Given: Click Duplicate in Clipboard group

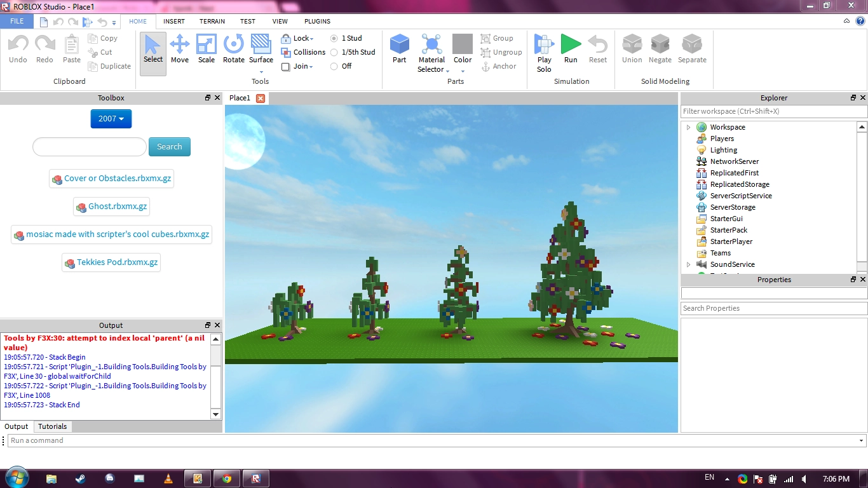Looking at the screenshot, I should (x=109, y=66).
